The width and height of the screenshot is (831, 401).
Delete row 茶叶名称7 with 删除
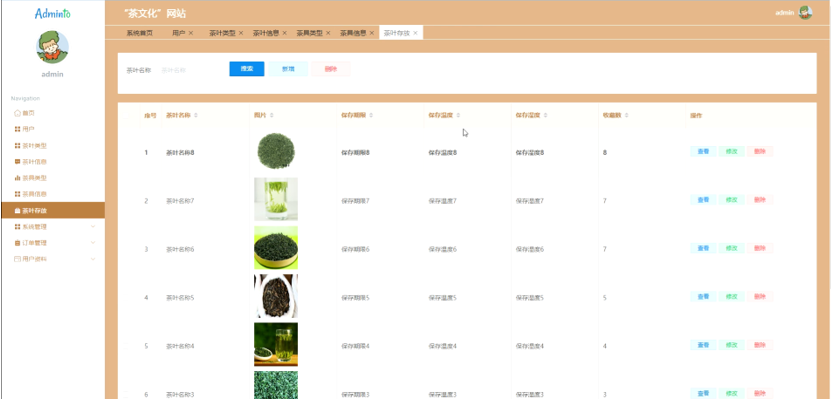(x=759, y=200)
